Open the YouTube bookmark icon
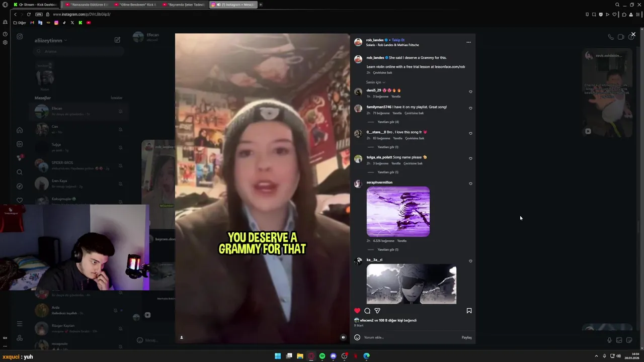This screenshot has height=362, width=644. pos(89,23)
